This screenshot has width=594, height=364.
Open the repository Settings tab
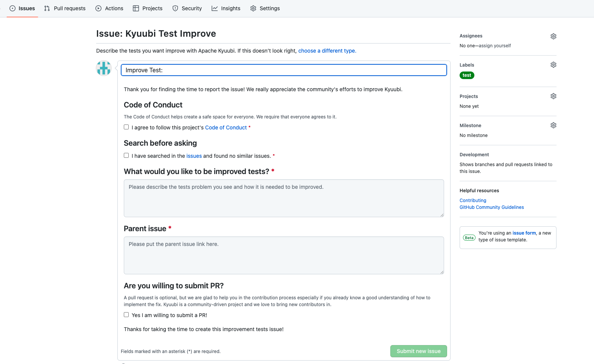tap(265, 8)
